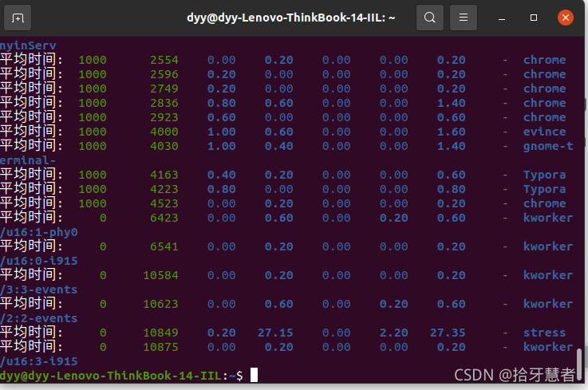Image resolution: width=588 pixels, height=390 pixels.
Task: Click the shell prompt cursor
Action: [x=254, y=375]
